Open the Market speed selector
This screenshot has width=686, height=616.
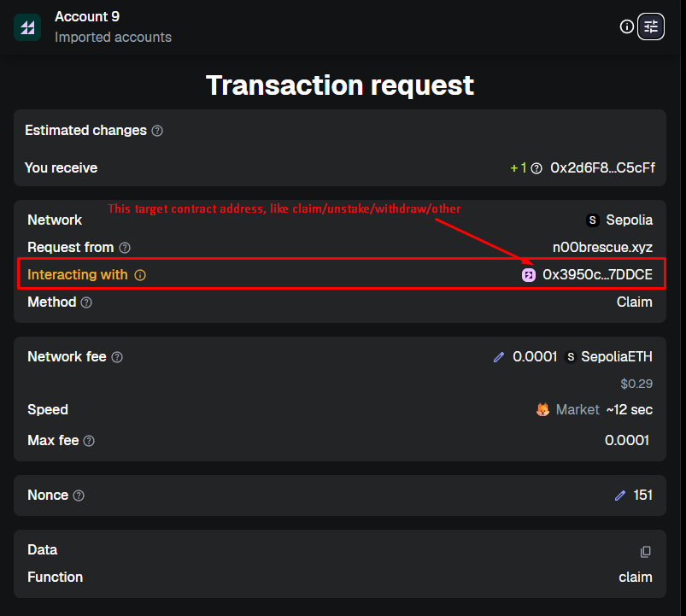[578, 409]
